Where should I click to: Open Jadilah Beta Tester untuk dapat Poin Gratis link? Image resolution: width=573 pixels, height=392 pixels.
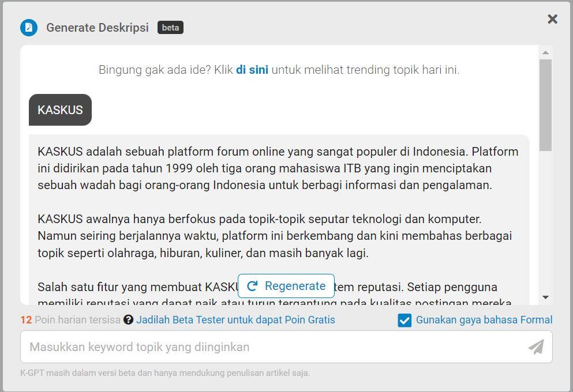tap(235, 320)
